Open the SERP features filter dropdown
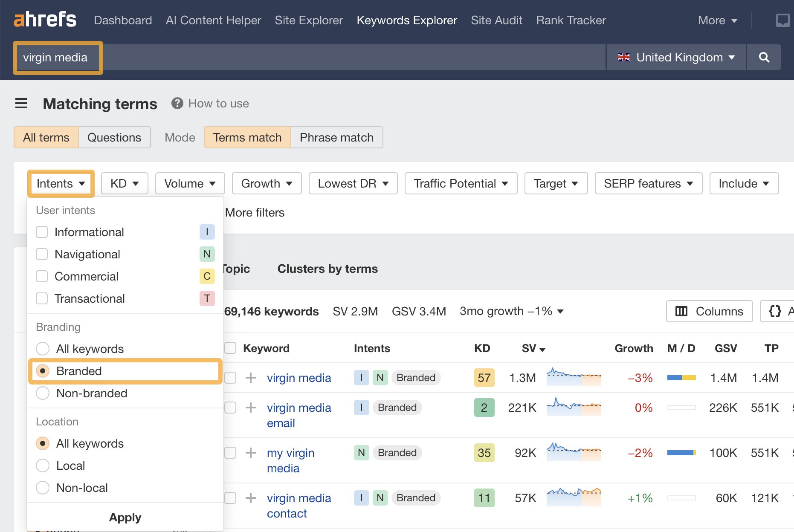This screenshot has width=794, height=532. point(648,183)
